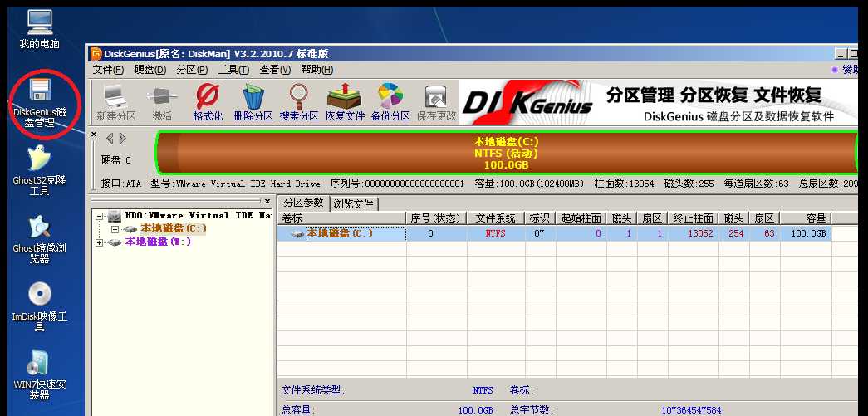
Task: Click the 恢复文件 toolbar icon
Action: 345,103
